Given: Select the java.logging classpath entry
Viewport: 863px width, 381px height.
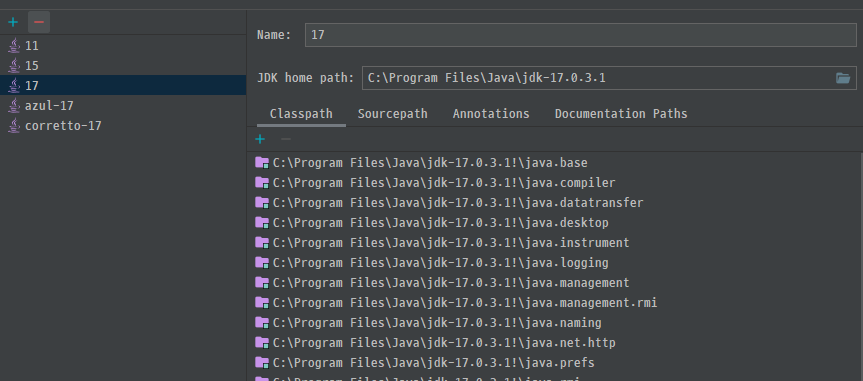Looking at the screenshot, I should coord(553,263).
